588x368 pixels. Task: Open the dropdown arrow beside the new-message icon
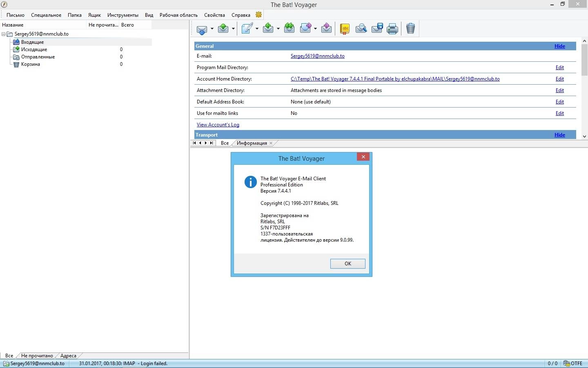click(x=257, y=29)
